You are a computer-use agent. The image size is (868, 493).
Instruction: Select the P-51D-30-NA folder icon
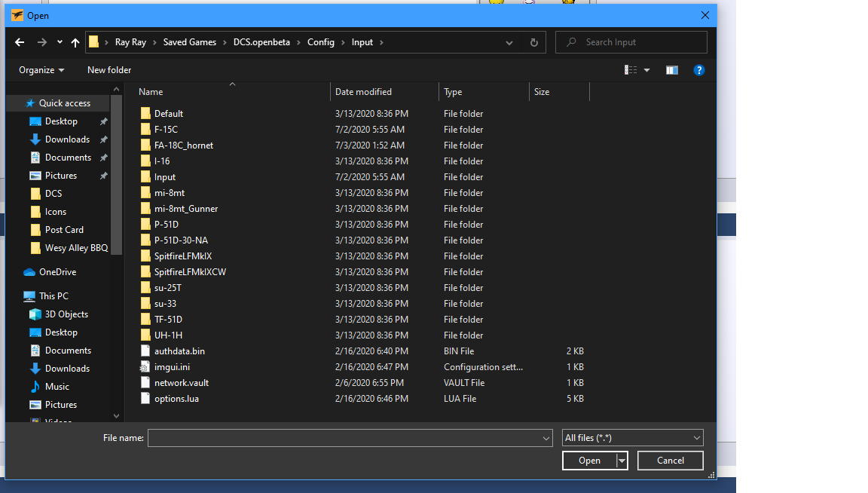pos(145,240)
